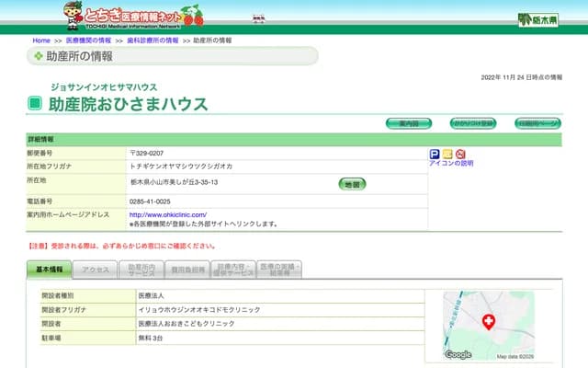Click the middle かかりつけ登録 green button
This screenshot has height=368, width=588.
point(473,123)
